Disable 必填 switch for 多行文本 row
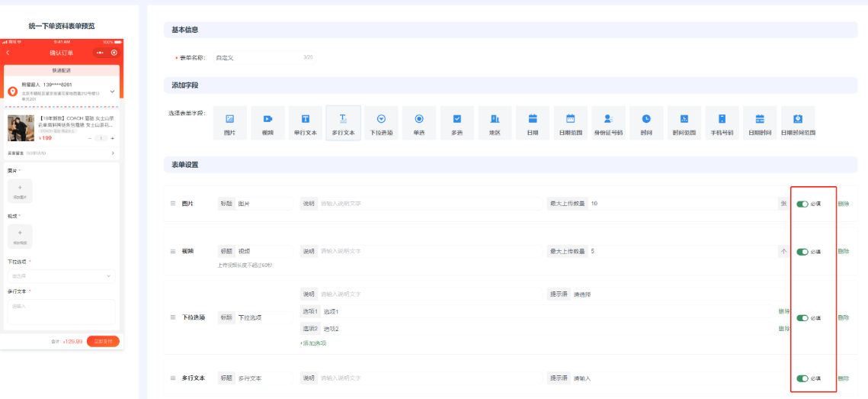The width and height of the screenshot is (868, 399). (802, 378)
